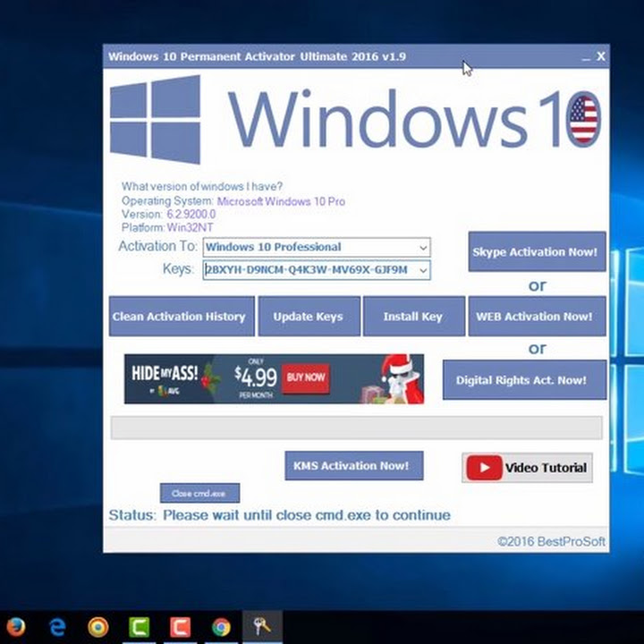Click 'What version of windows I have?' text
The height and width of the screenshot is (644, 644).
pyautogui.click(x=202, y=186)
